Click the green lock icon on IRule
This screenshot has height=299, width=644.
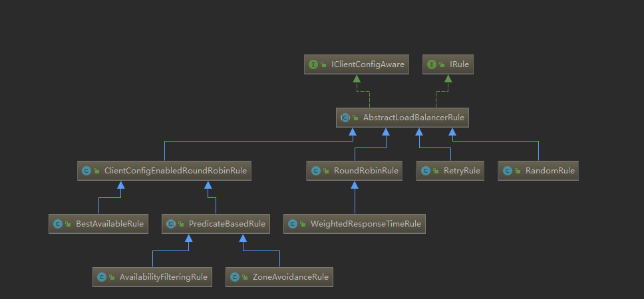tap(442, 65)
